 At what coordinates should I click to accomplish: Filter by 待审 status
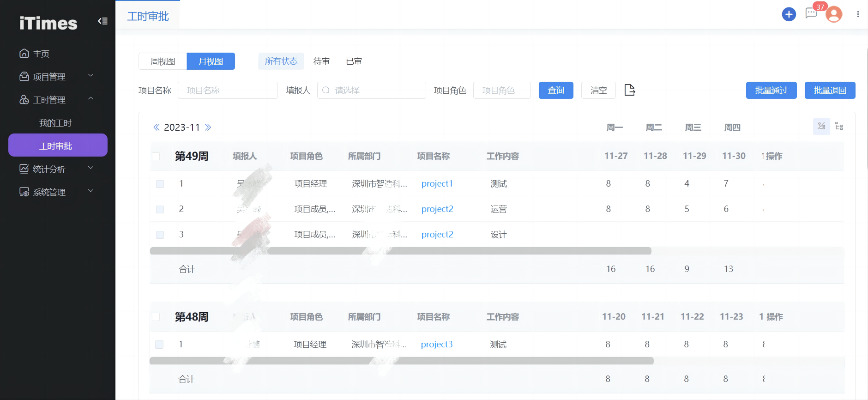tap(321, 61)
